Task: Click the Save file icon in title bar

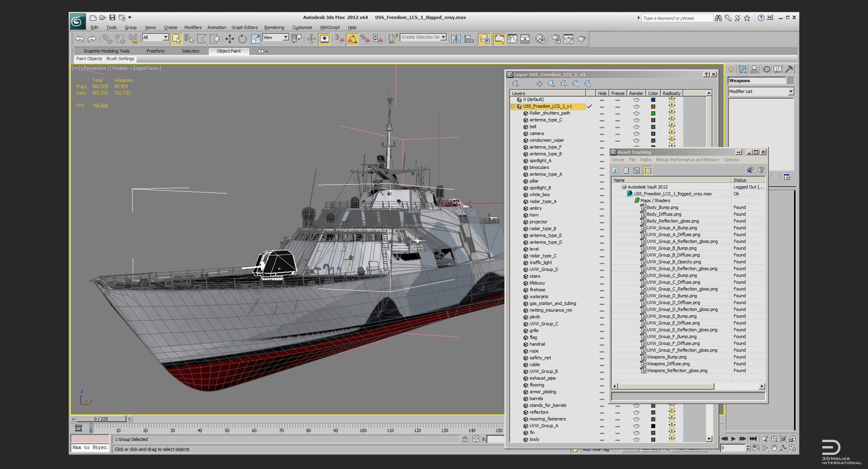Action: [x=112, y=18]
